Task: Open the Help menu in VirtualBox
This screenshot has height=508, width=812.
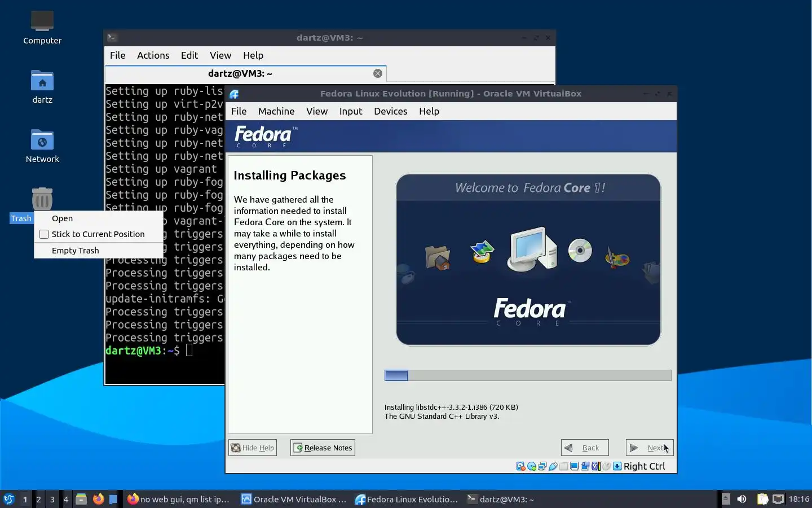Action: point(429,111)
